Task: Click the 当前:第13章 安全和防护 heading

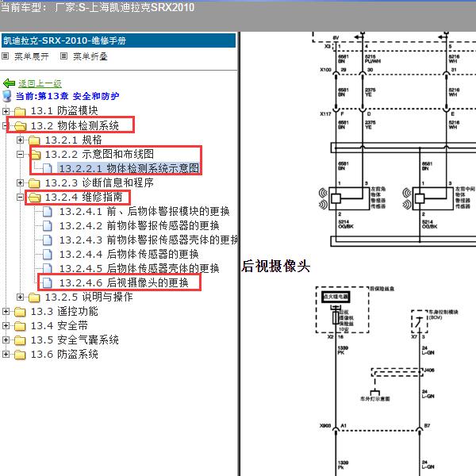Action: [67, 96]
